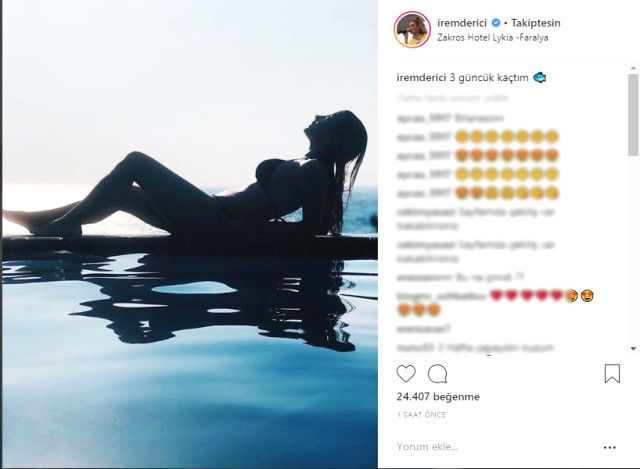The width and height of the screenshot is (640, 469).
Task: Open the iremderici username in the header
Action: tap(459, 22)
